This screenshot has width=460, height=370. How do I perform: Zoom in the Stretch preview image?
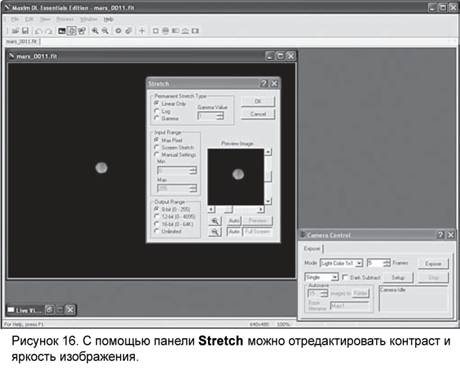(215, 221)
